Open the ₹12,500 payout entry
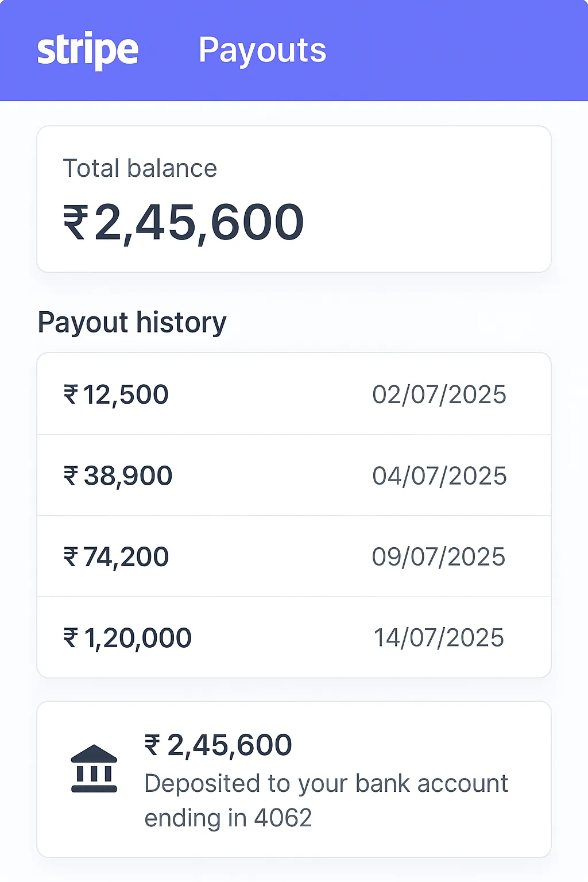 coord(116,394)
